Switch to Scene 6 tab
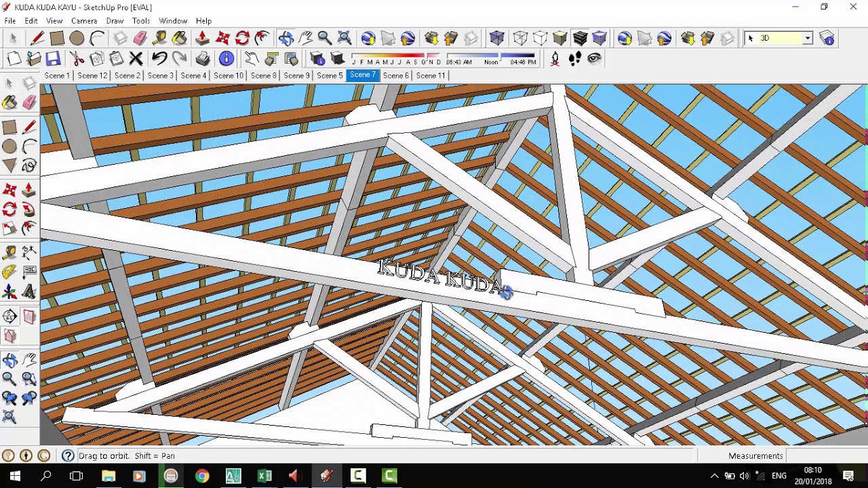The width and height of the screenshot is (868, 488). coord(396,75)
